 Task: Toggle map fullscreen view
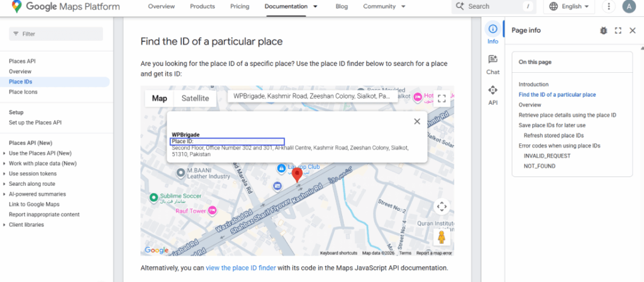tap(441, 99)
